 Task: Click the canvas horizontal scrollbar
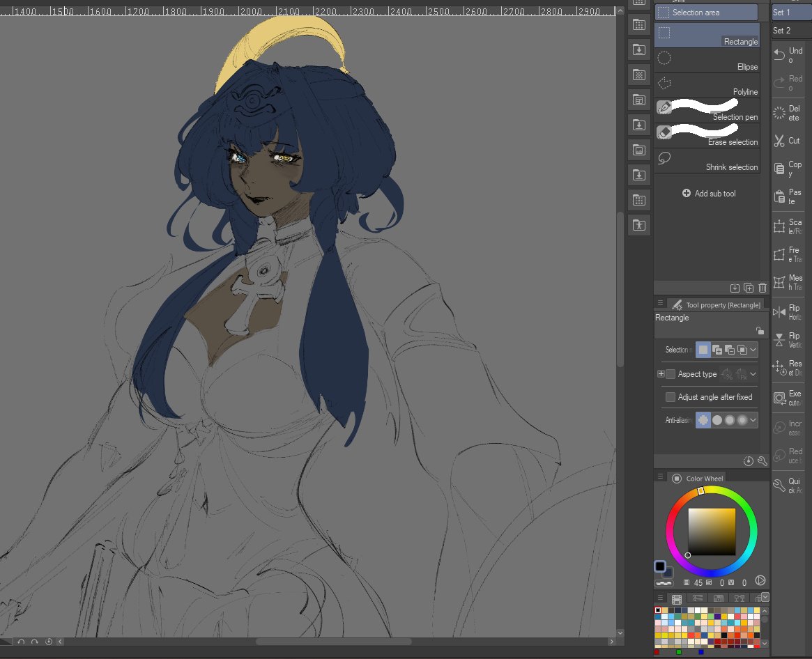pos(334,642)
